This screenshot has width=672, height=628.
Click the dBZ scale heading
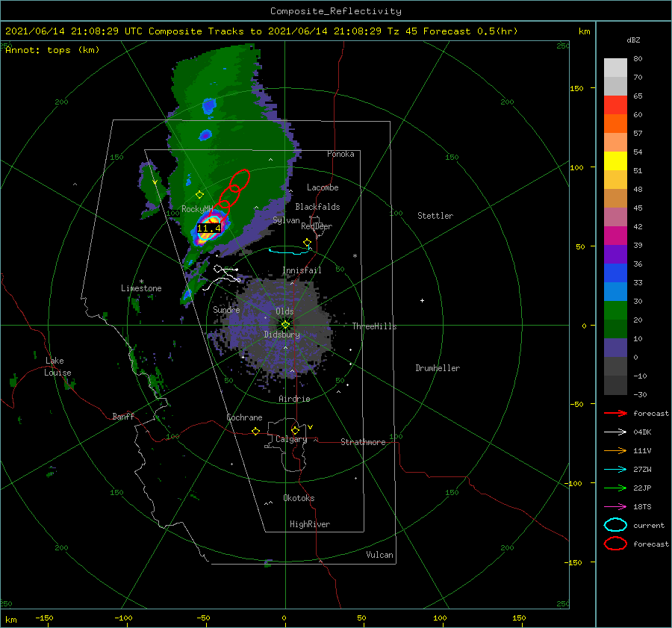point(633,40)
